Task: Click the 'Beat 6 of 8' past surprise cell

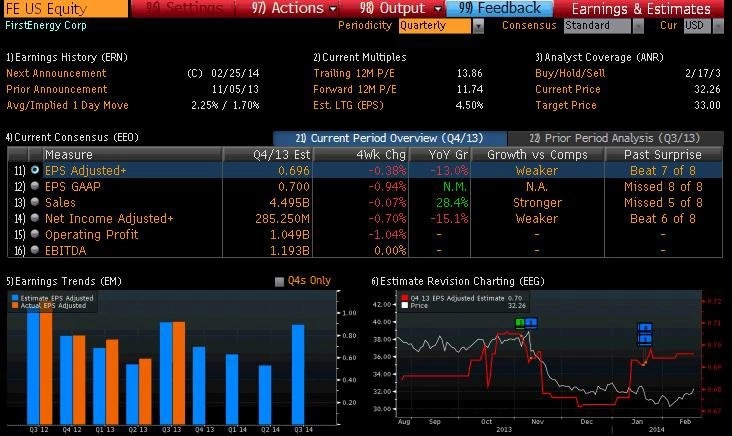Action: (663, 218)
